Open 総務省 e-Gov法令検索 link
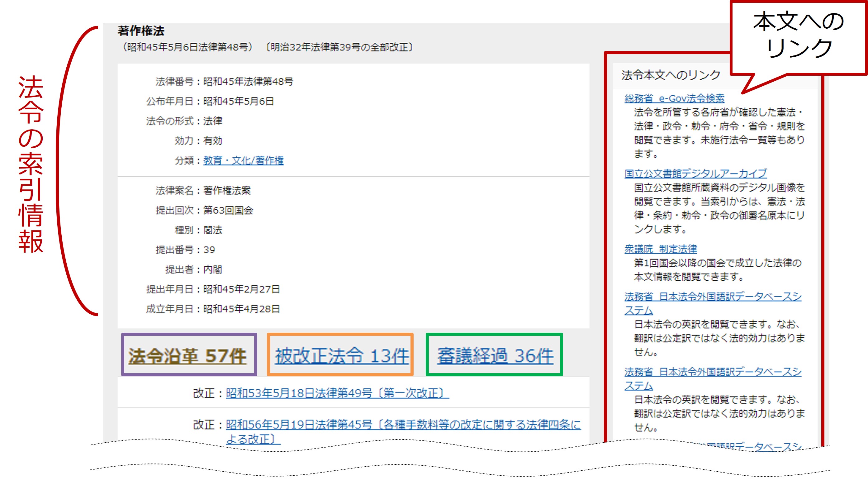The height and width of the screenshot is (485, 868). [674, 98]
